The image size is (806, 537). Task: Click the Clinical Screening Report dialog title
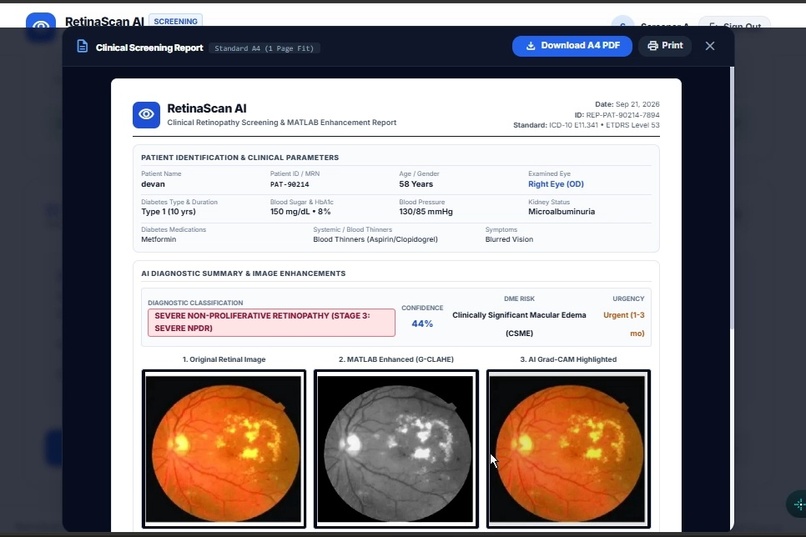point(149,48)
